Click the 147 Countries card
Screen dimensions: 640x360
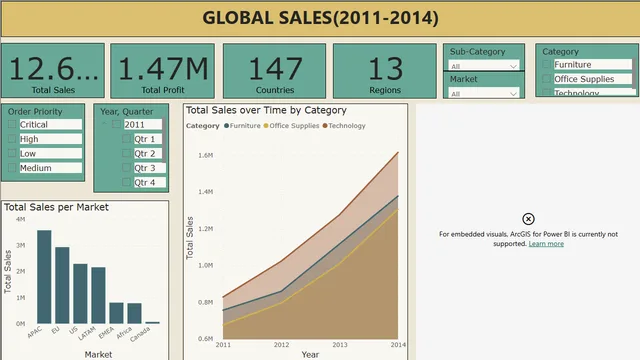274,71
